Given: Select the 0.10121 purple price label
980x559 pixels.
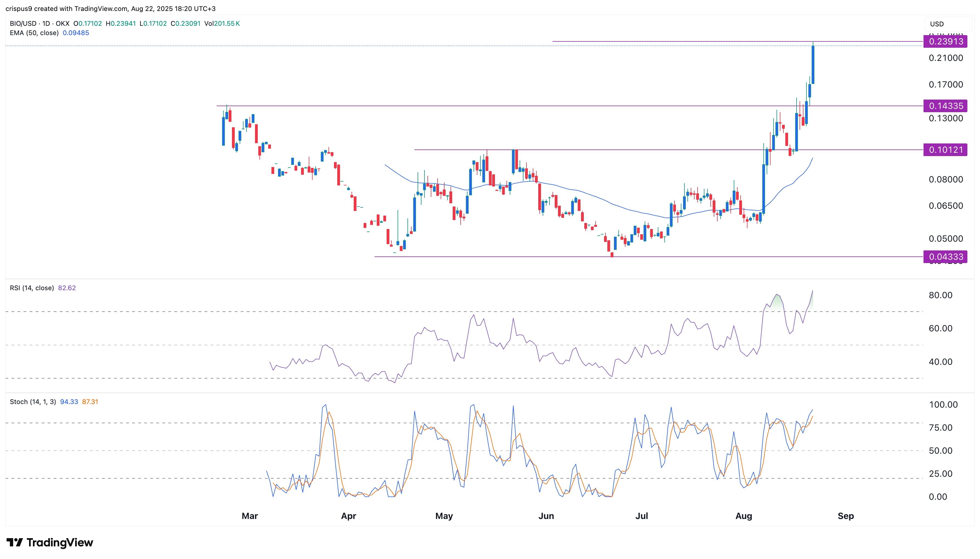Looking at the screenshot, I should click(945, 150).
